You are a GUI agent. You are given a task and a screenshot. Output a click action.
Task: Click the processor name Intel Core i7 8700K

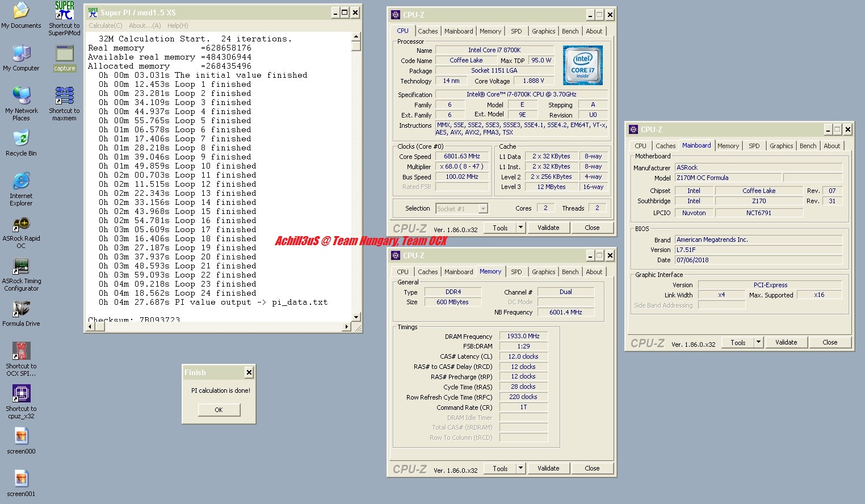(x=494, y=50)
